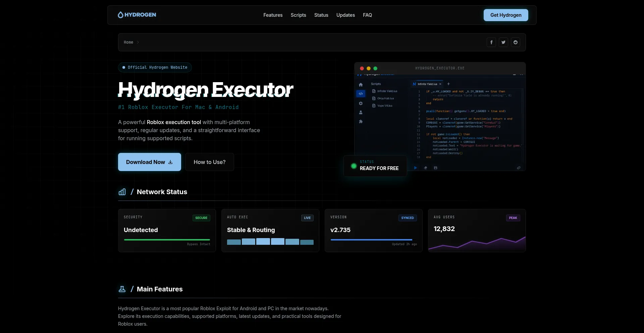Click the purple Avg Users line chart

[x=477, y=244]
